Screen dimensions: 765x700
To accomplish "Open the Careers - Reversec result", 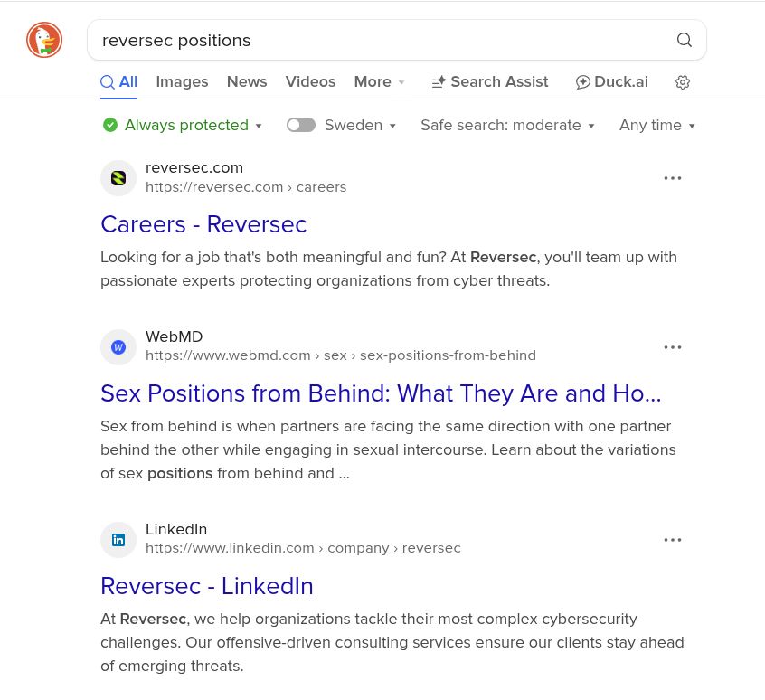I will [x=203, y=224].
